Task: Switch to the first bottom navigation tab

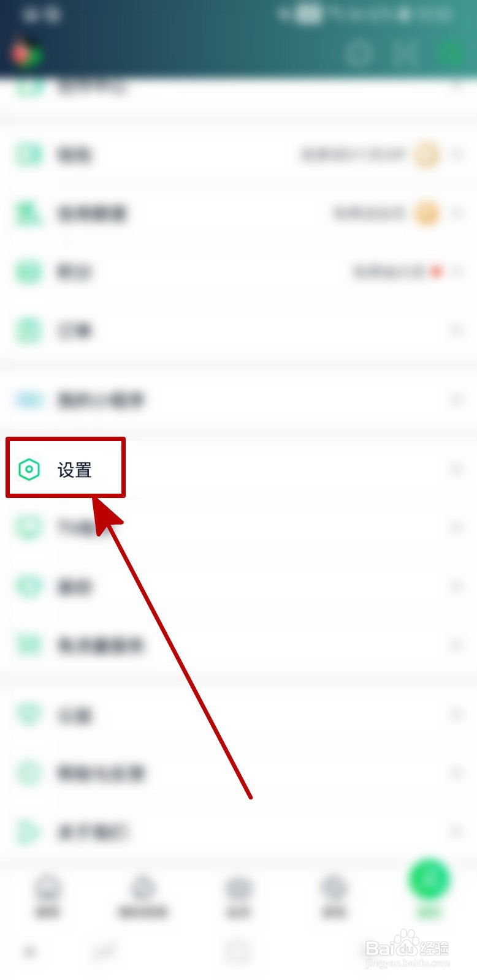Action: click(47, 895)
